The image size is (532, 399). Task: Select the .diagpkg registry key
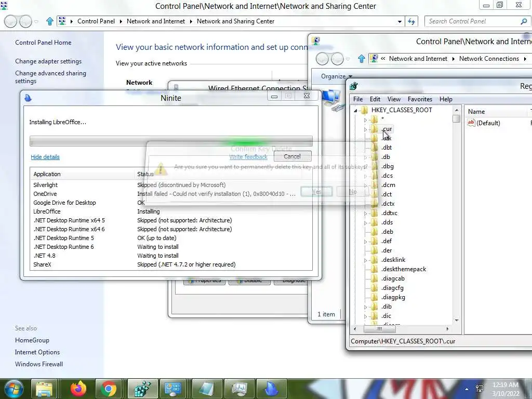coord(393,297)
